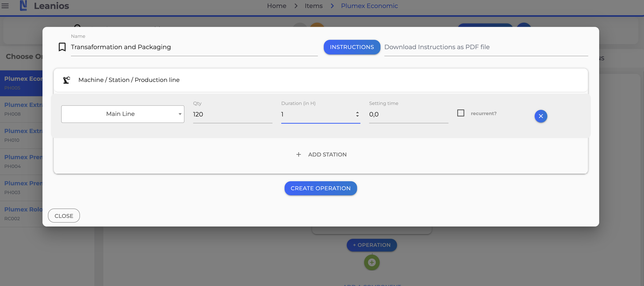This screenshot has height=286, width=644.
Task: Enable the recurrent checkbox
Action: 461,113
